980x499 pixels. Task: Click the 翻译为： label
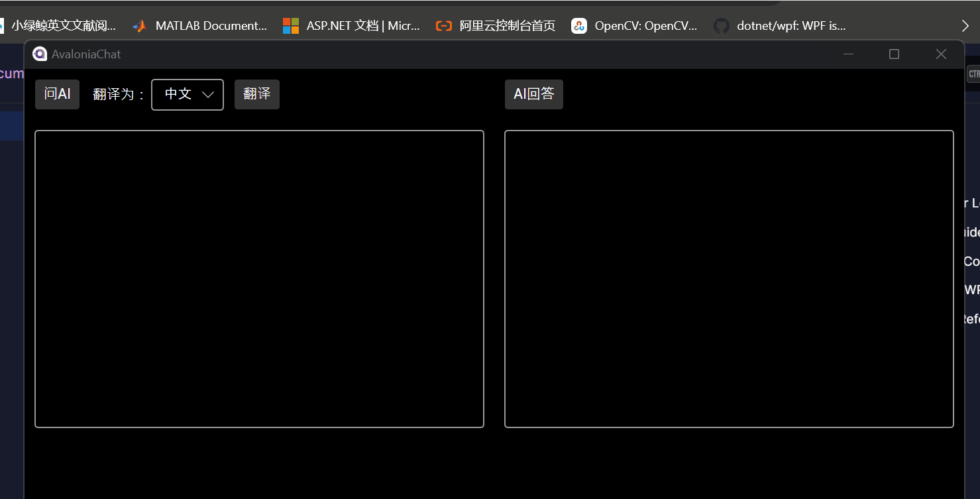coord(119,94)
